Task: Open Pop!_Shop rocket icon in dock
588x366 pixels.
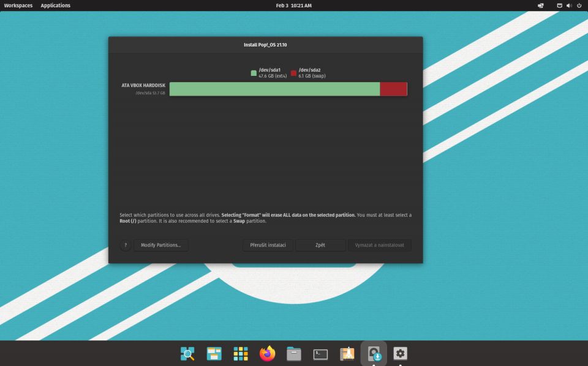Action: [347, 353]
